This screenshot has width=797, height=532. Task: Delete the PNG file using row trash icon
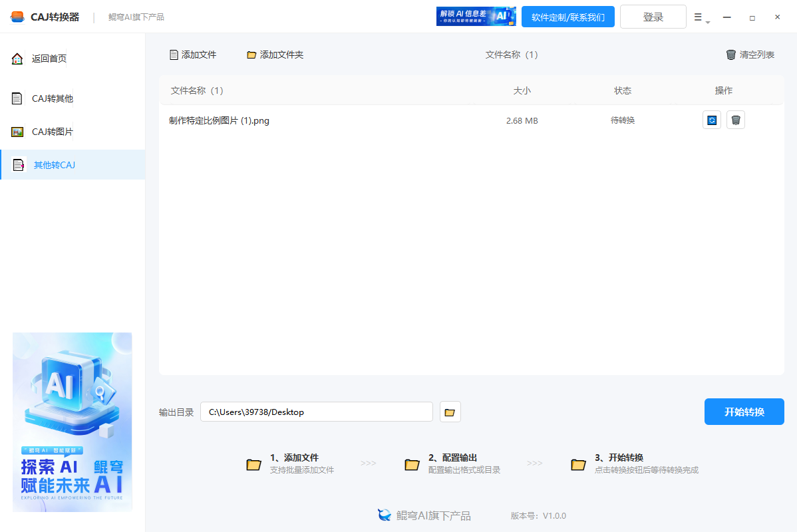click(x=735, y=120)
